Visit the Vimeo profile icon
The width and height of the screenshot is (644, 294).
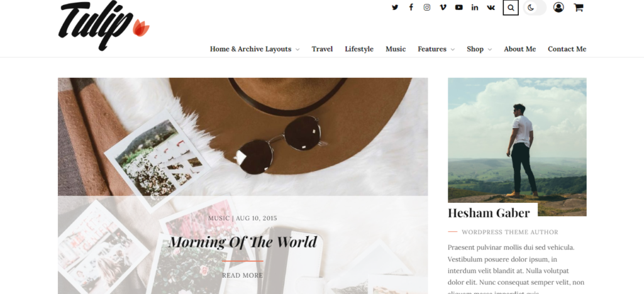click(x=443, y=8)
